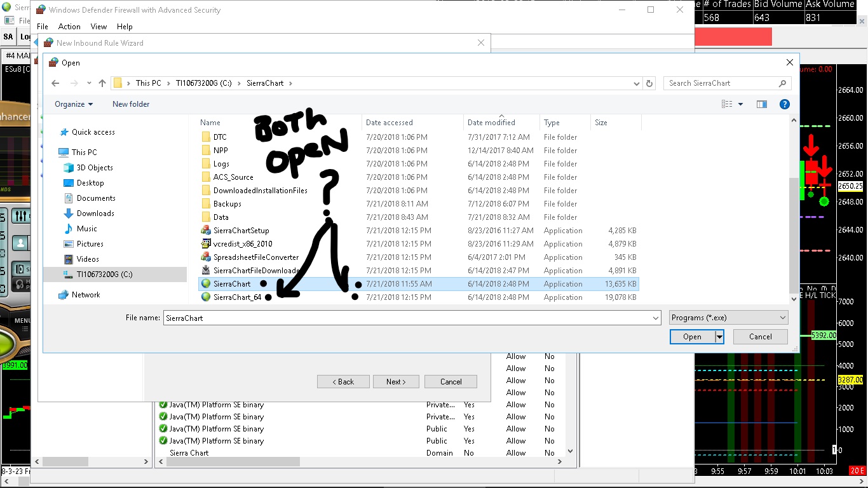
Task: Click the Downloads arrow icon in navigation pane
Action: click(x=69, y=213)
